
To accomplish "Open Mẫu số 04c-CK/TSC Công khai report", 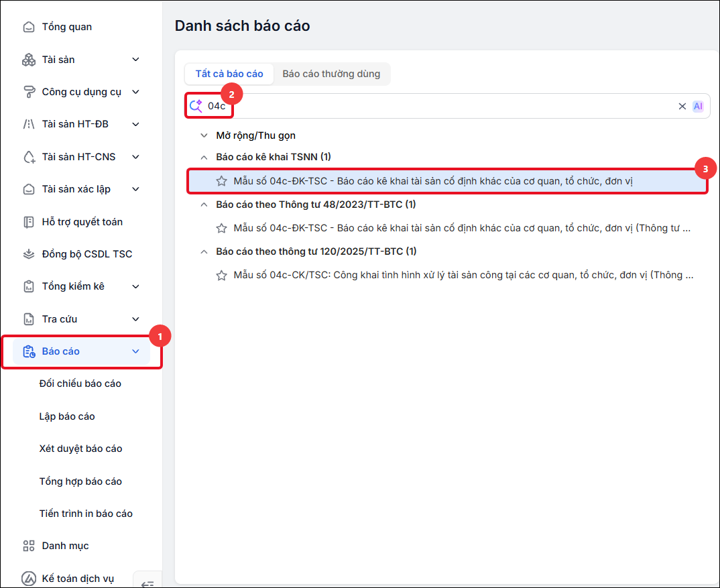I will (463, 275).
